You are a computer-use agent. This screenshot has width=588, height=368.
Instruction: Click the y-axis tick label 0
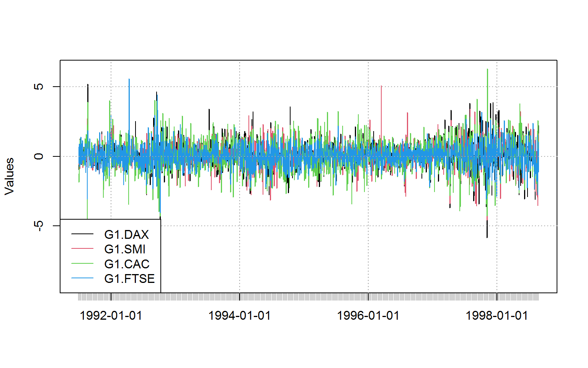coord(39,156)
